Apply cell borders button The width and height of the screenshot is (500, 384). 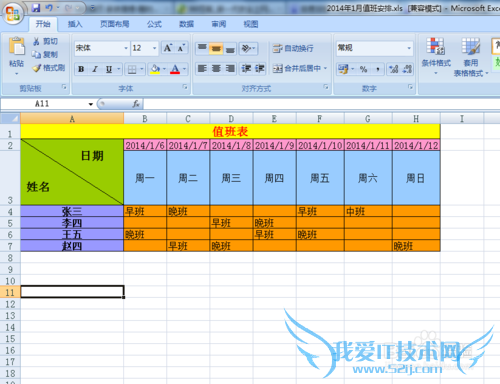pos(132,69)
